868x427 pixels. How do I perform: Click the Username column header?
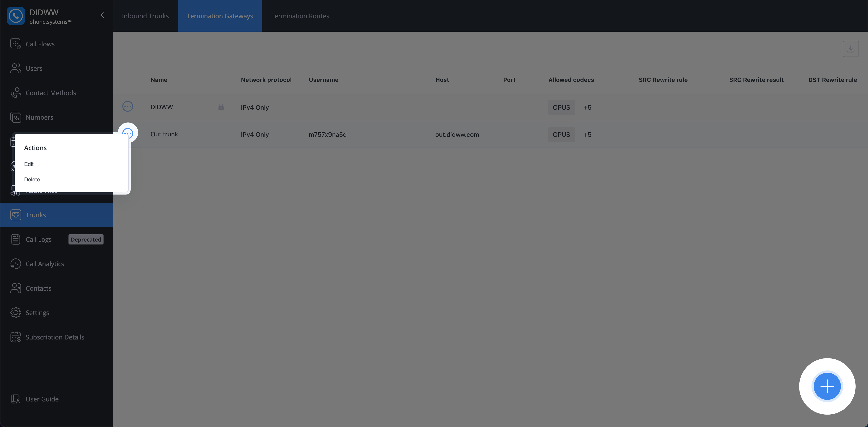[x=323, y=80]
